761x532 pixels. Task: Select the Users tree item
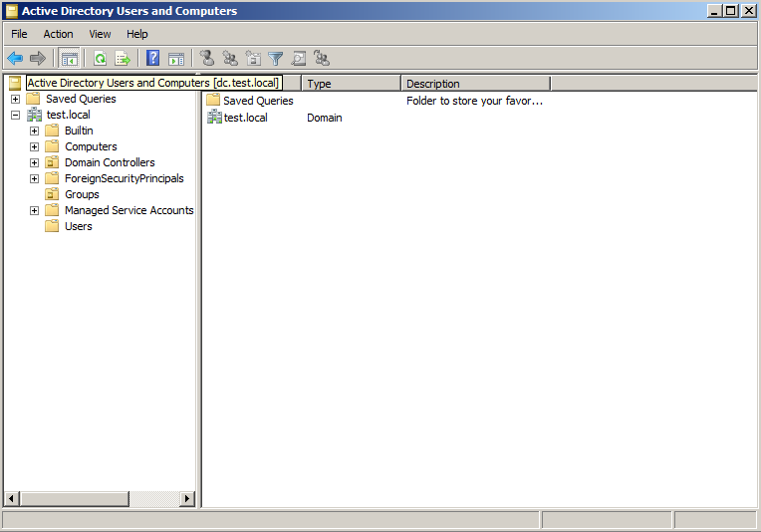[78, 226]
